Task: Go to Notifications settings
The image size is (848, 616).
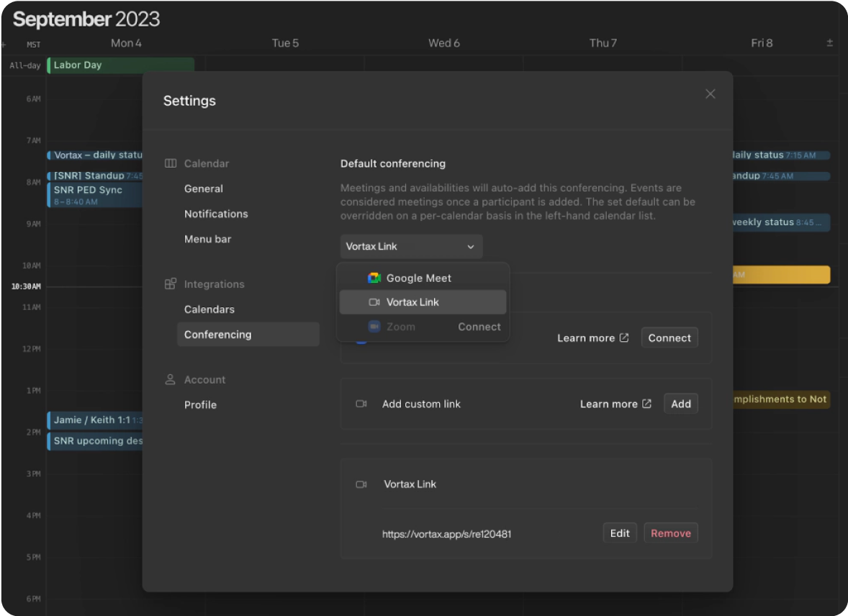Action: click(216, 214)
